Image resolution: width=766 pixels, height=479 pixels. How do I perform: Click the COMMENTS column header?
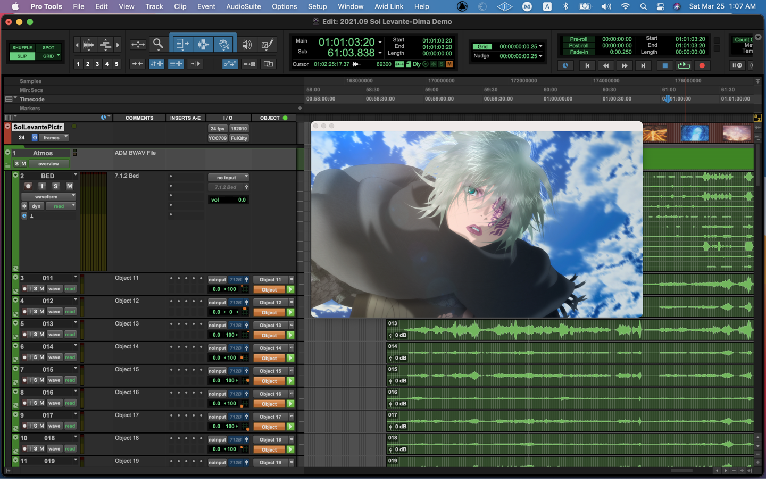[x=139, y=118]
